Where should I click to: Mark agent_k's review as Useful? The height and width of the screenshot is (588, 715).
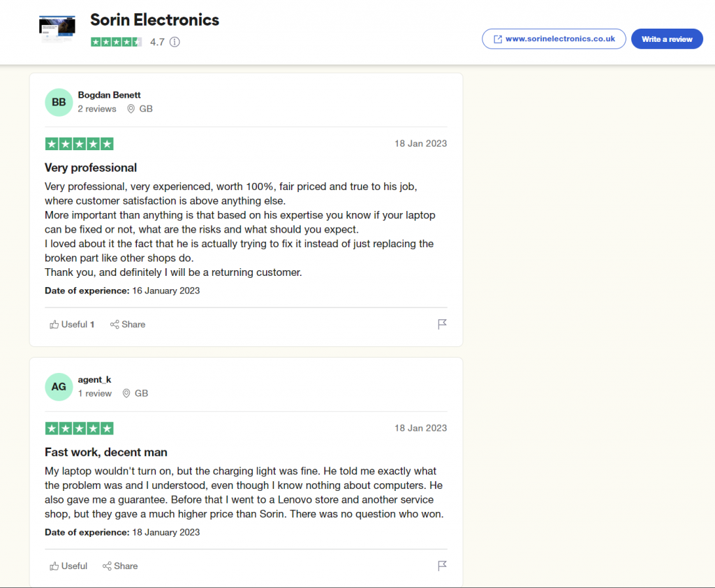[x=68, y=566]
